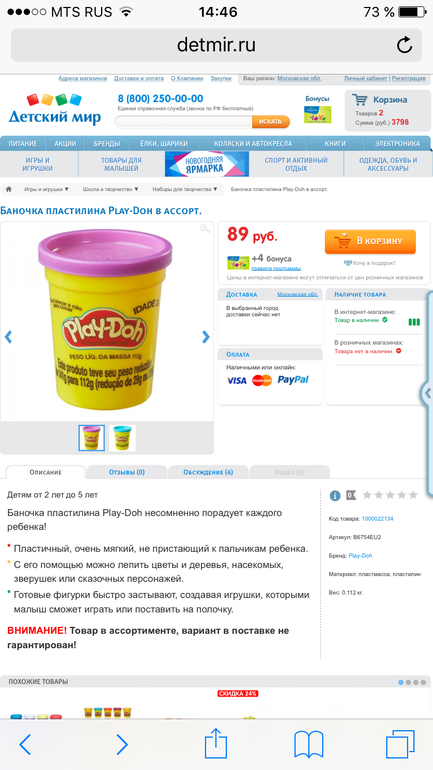Open Safari bookmarks icon
The height and width of the screenshot is (770, 433).
(308, 745)
